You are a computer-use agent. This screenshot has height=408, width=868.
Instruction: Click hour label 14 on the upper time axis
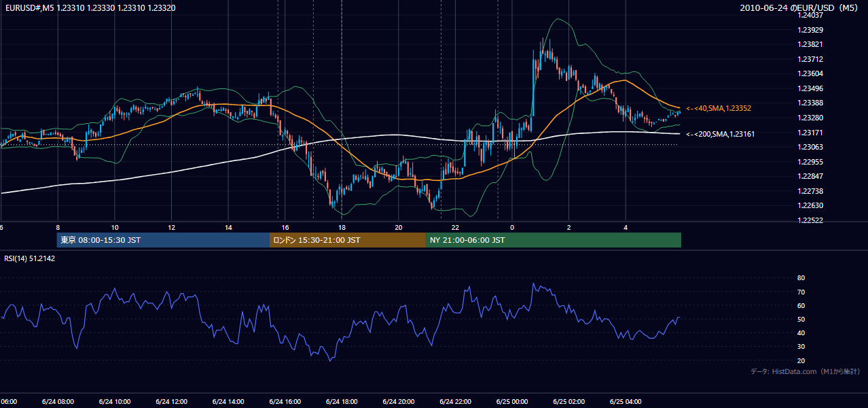coord(228,228)
